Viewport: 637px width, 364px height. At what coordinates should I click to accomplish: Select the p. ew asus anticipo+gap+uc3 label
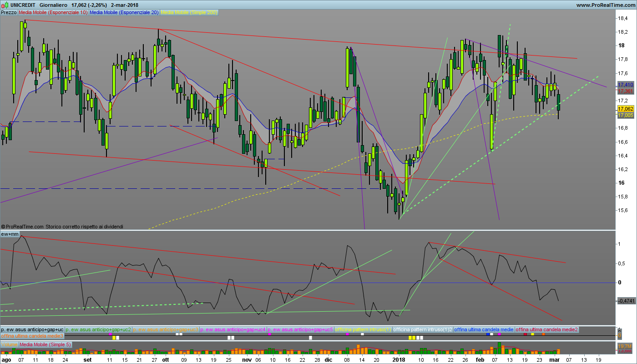pos(166,329)
